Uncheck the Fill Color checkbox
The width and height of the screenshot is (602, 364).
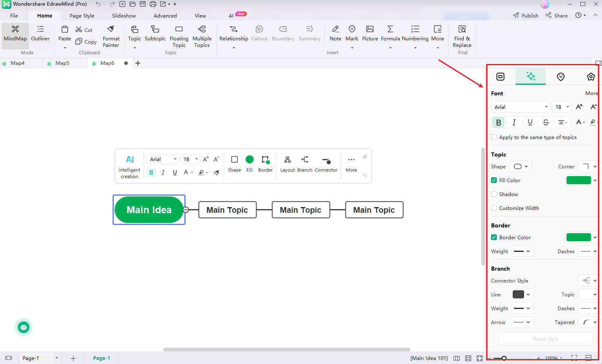point(494,180)
